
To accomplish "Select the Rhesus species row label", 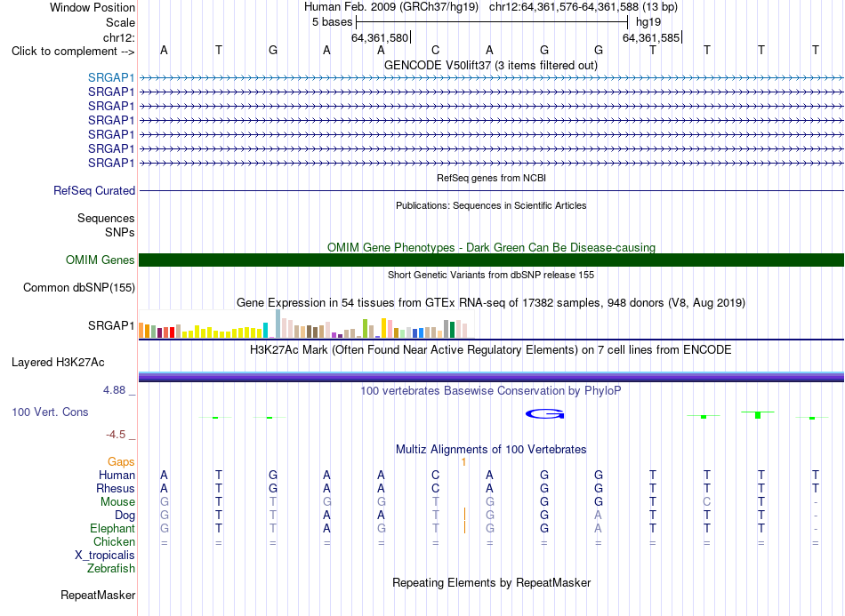I will pyautogui.click(x=116, y=489).
